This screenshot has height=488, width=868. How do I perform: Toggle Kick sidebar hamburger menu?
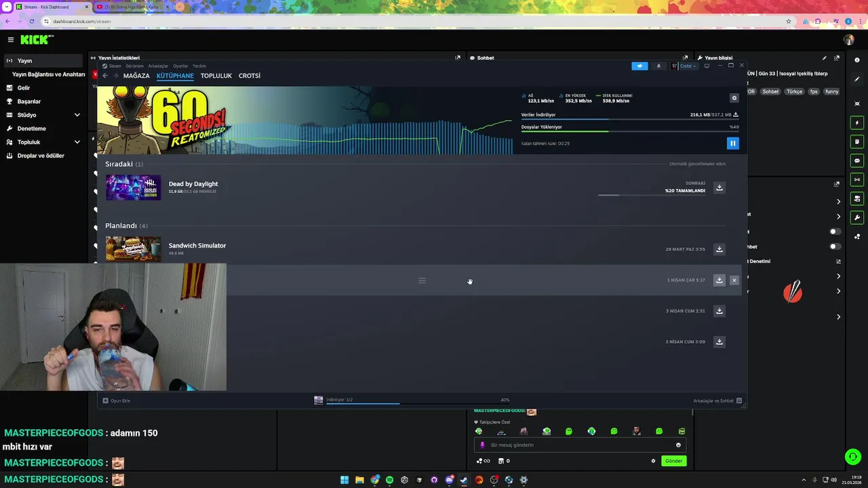coord(10,40)
